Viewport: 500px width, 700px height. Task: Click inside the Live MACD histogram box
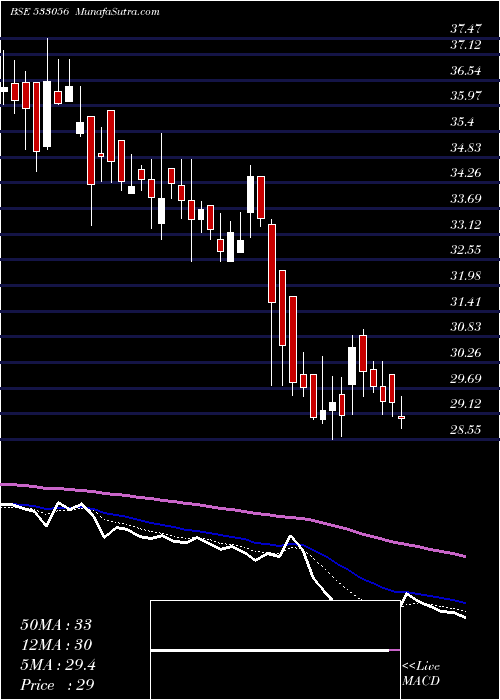click(x=275, y=650)
